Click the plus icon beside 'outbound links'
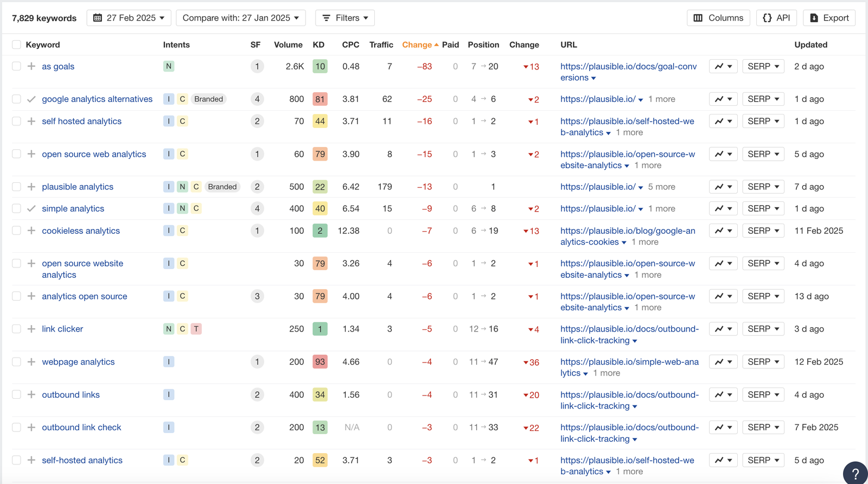The image size is (868, 484). [31, 394]
